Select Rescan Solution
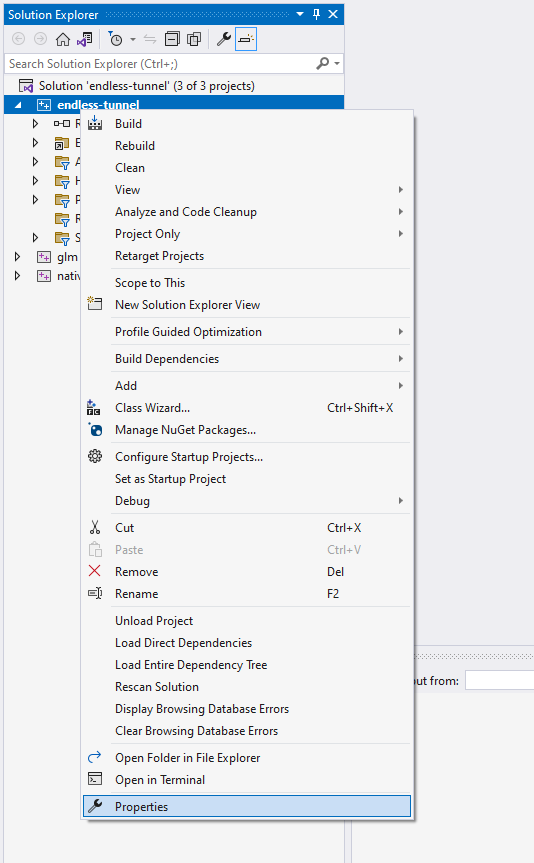Screen dimensions: 534x863 pyautogui.click(x=247, y=687)
